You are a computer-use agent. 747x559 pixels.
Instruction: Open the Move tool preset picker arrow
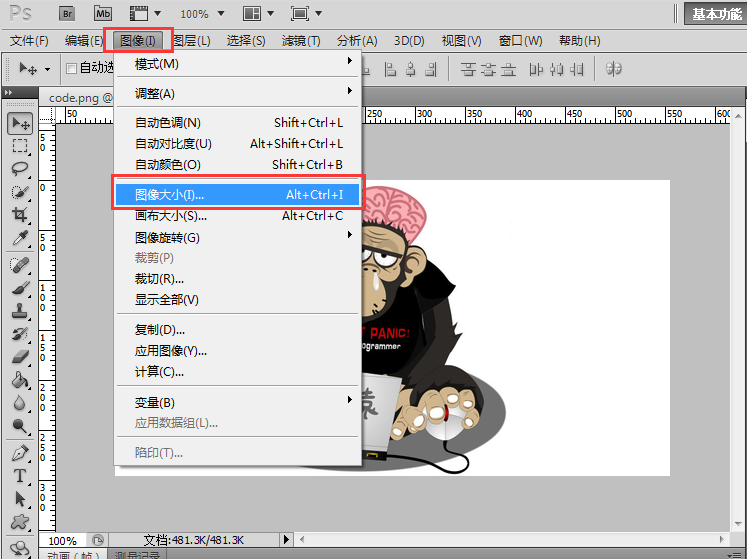tap(47, 70)
